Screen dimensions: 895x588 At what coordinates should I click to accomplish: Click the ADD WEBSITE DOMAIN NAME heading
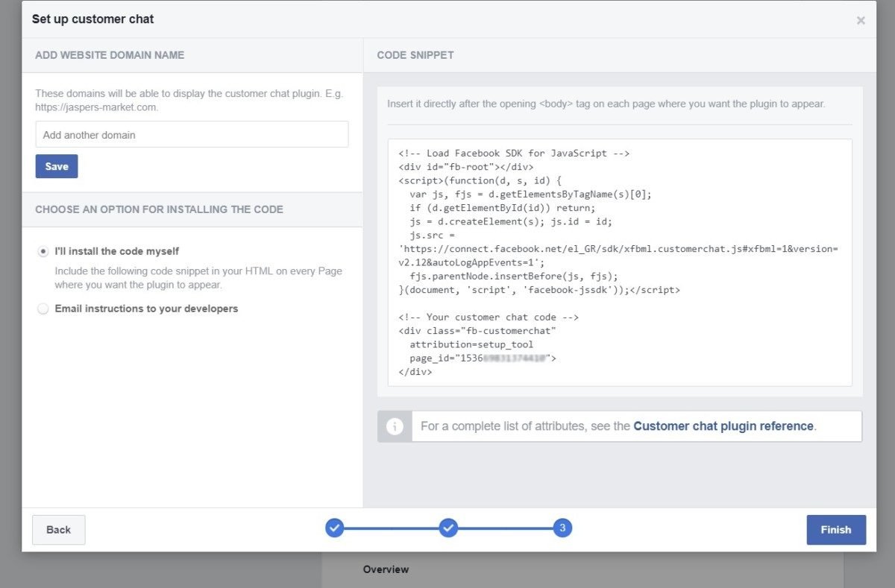(110, 55)
